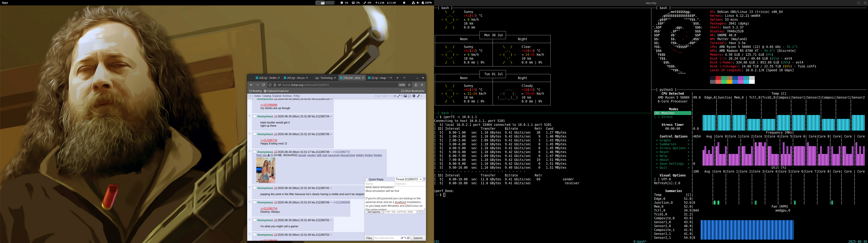Open the >>212285698 quote link
Screen dimensions: 868x243
(269, 105)
